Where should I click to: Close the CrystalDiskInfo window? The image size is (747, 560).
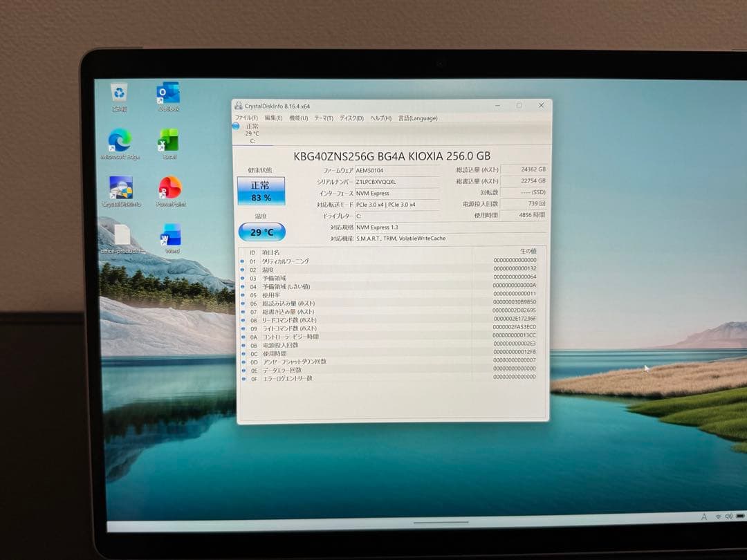point(541,105)
